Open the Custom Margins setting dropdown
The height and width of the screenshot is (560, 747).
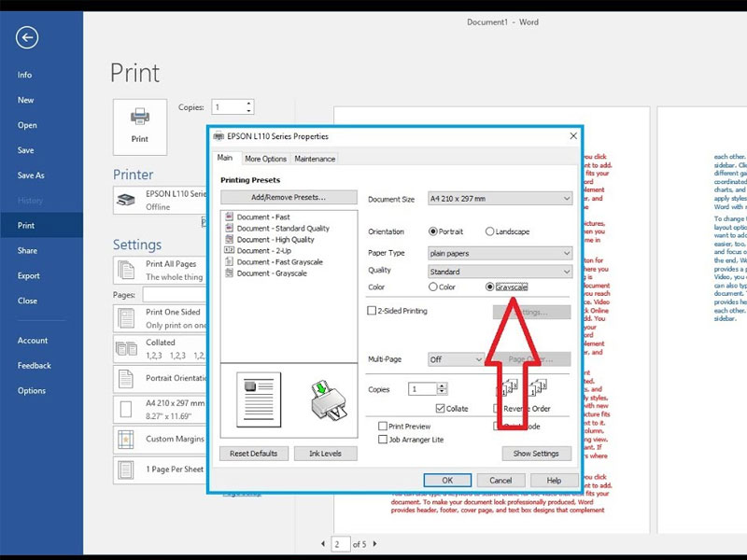click(160, 439)
